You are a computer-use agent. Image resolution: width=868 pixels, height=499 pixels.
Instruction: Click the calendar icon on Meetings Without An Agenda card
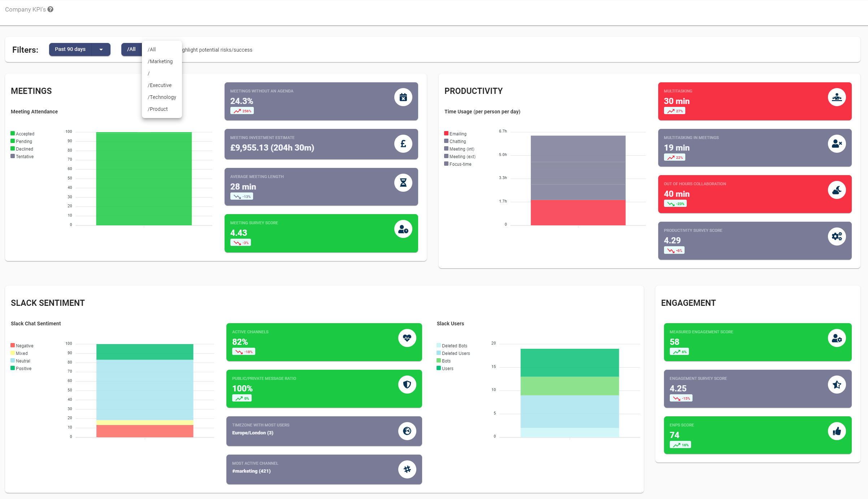pos(403,97)
